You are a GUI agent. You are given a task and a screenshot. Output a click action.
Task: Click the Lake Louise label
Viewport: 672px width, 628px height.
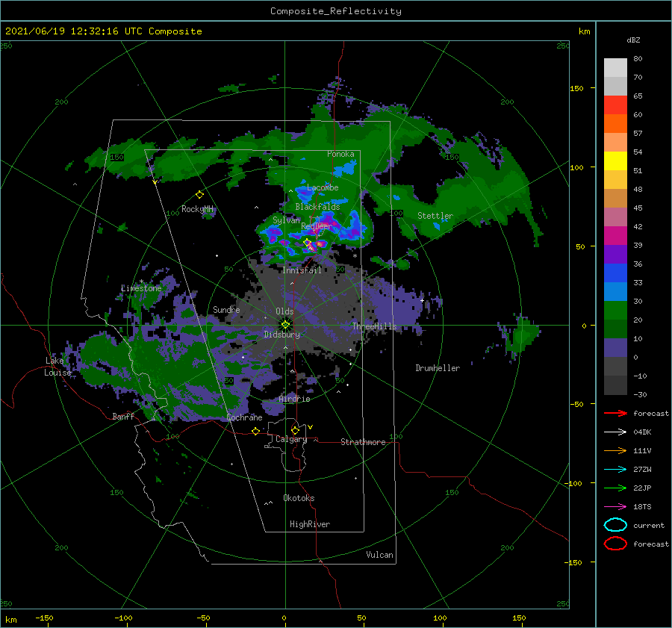57,367
